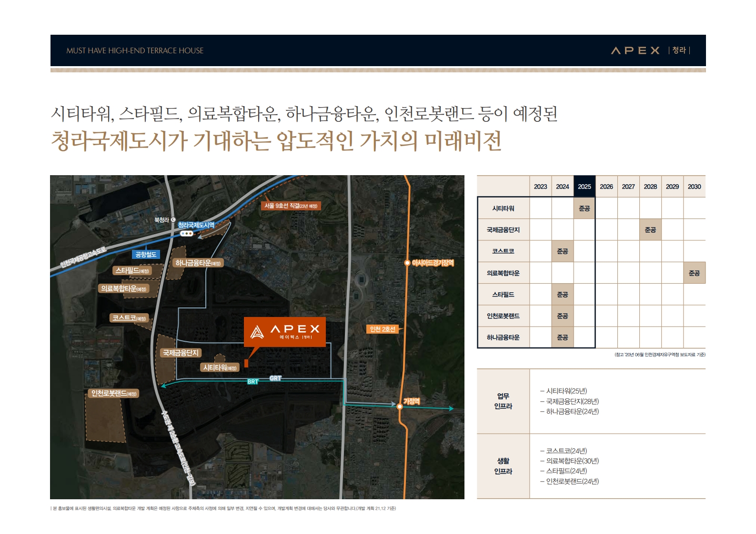Click the APEX logo in the header
756x534 pixels.
click(x=635, y=50)
